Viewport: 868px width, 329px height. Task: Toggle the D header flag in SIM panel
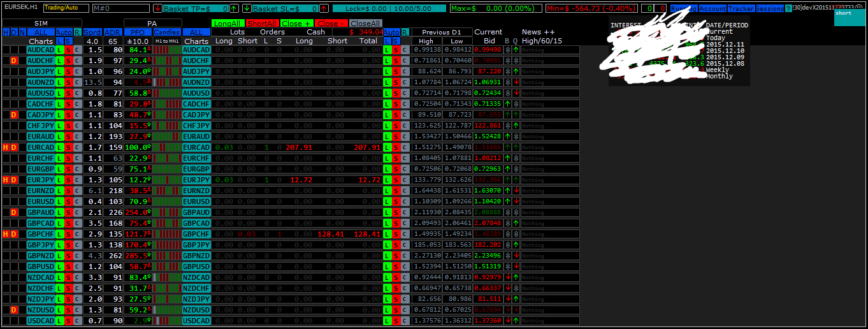14,32
